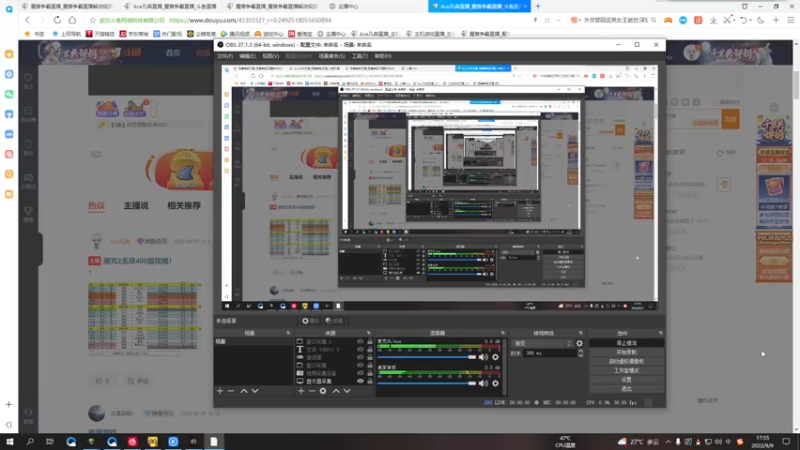Open 属性 button above the source list

(310, 321)
